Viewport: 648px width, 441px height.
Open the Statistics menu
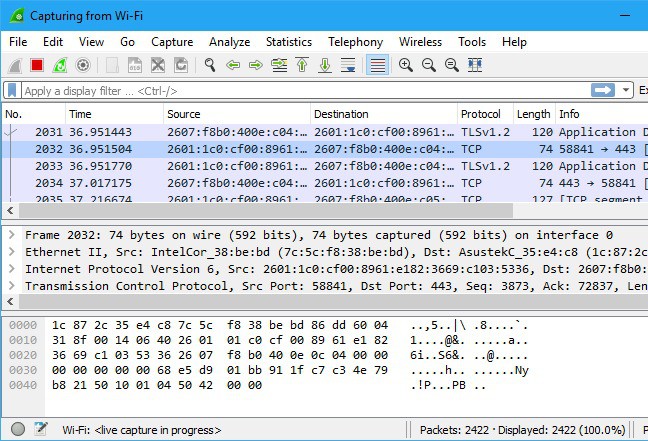pos(289,42)
